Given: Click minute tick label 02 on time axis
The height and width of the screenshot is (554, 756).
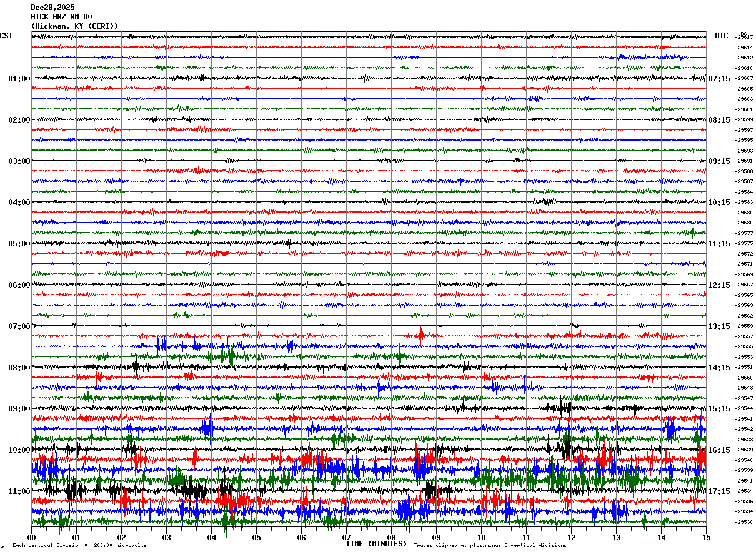Looking at the screenshot, I should click(121, 537).
